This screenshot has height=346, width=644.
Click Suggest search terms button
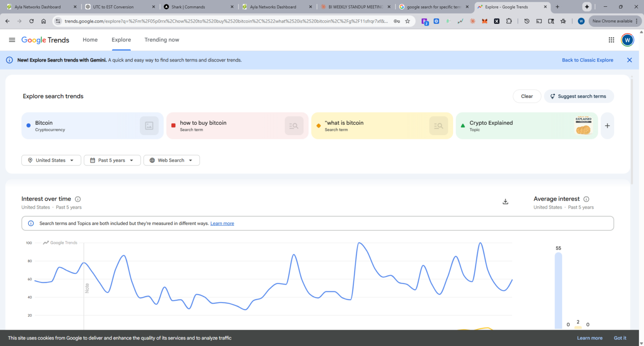point(579,96)
